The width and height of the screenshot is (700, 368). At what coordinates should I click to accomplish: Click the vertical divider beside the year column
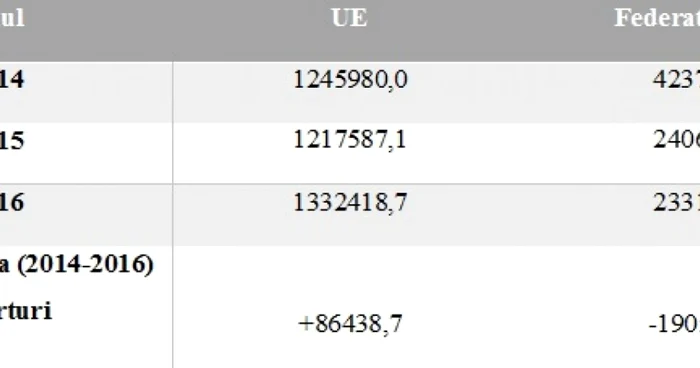(x=173, y=214)
